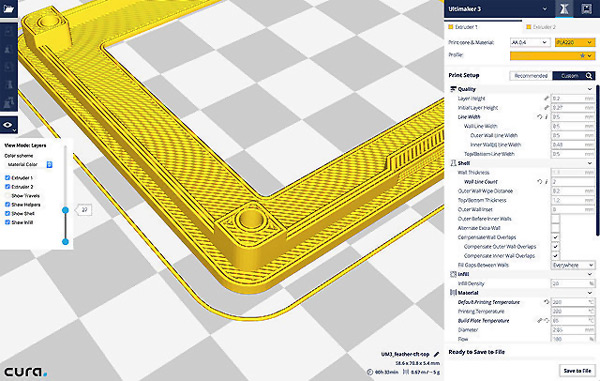Screen dimensions: 600x381
Task: Open the view mode eye menu
Action: (x=8, y=125)
